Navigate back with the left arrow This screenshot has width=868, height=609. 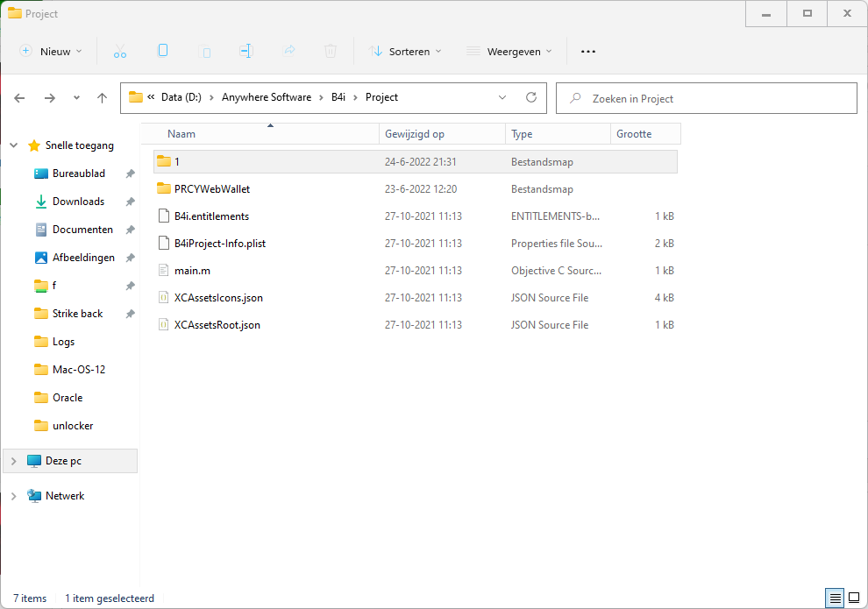click(20, 98)
